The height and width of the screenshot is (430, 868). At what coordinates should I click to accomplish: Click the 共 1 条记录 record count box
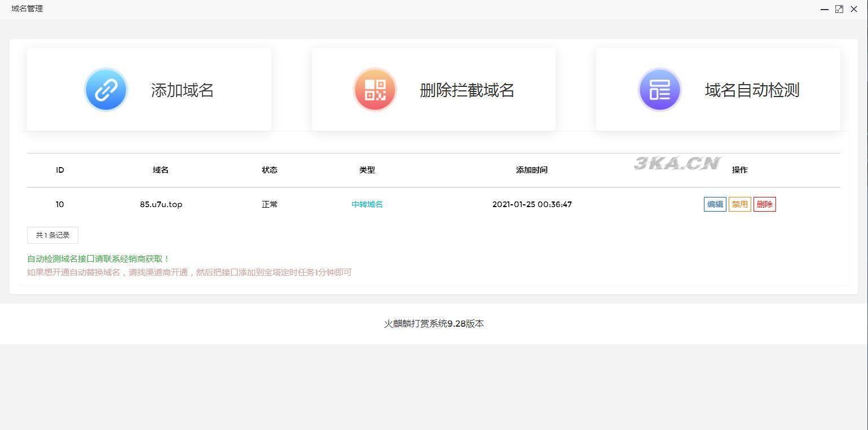[52, 235]
